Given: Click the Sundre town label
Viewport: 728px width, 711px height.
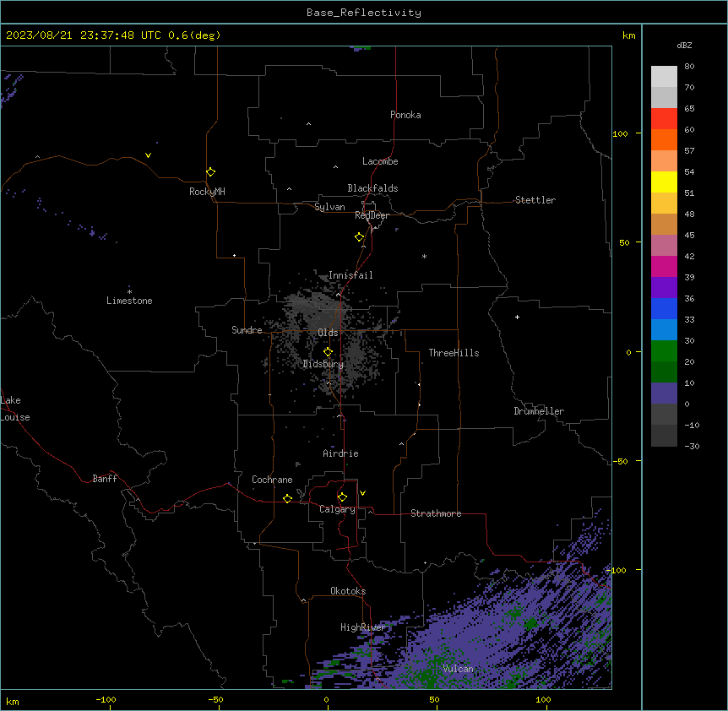Looking at the screenshot, I should [247, 330].
